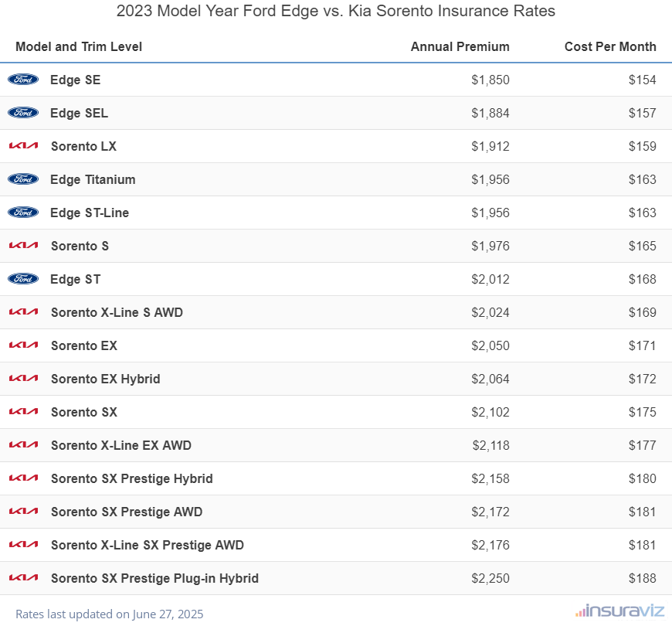672x626 pixels.
Task: Select the Sorento S trim name
Action: [80, 246]
